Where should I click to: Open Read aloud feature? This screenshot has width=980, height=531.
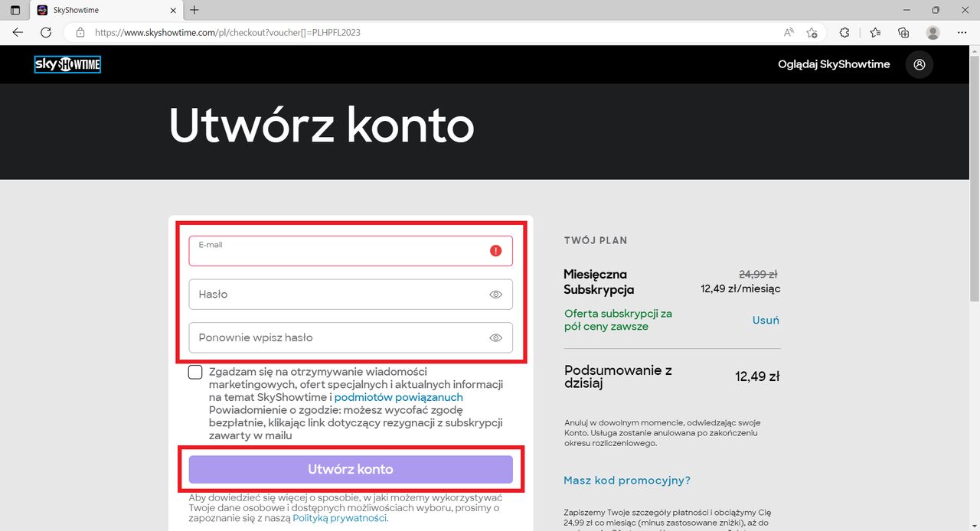click(789, 33)
